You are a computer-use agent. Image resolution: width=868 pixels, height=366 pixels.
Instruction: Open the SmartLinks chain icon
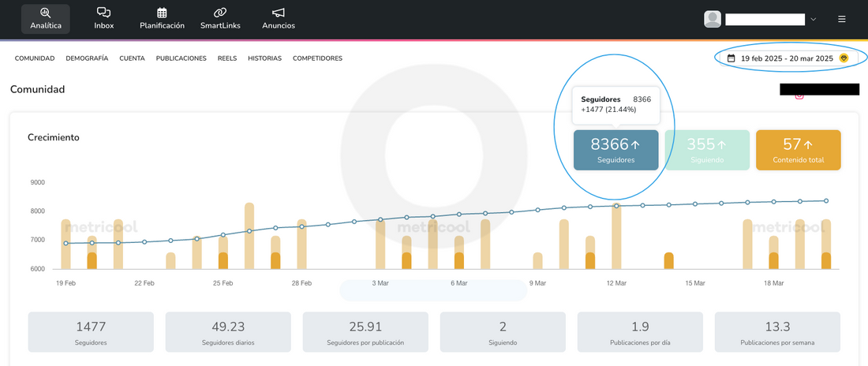pyautogui.click(x=220, y=13)
